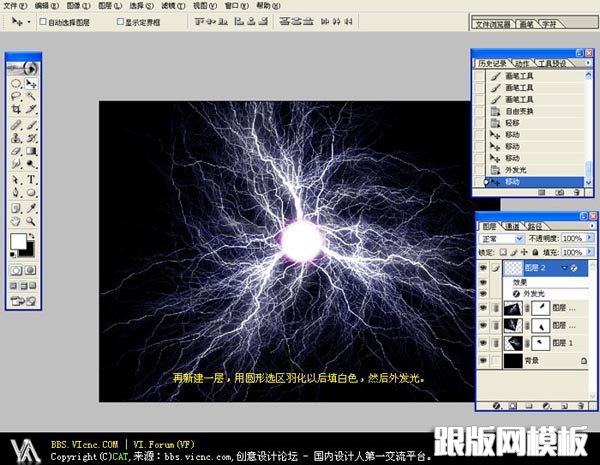Hide the 图层 2 layer with its eye icon
The height and width of the screenshot is (465, 600).
483,268
